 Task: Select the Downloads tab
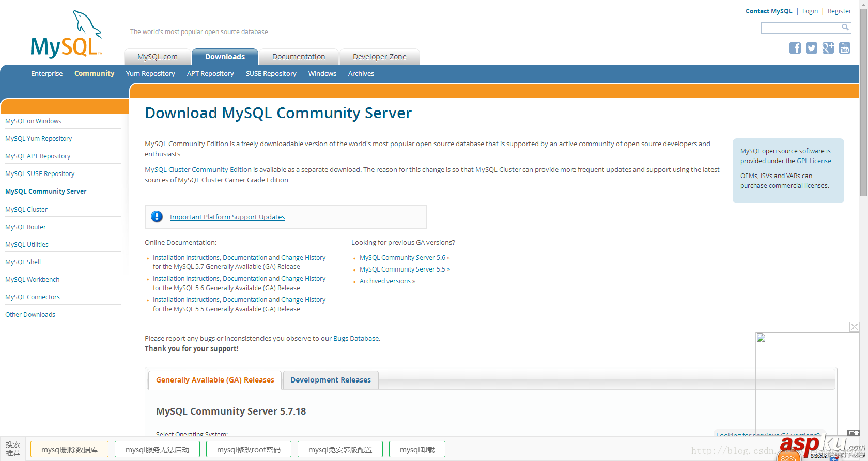pos(225,57)
